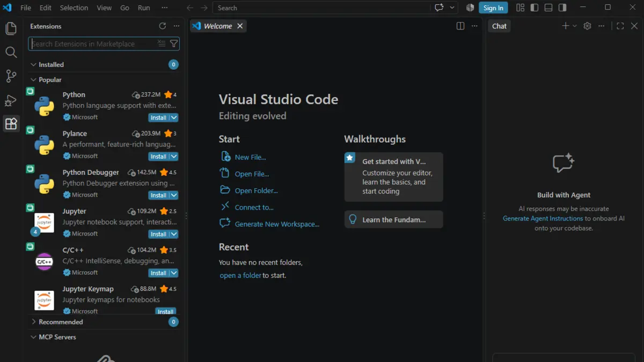Close the Welcome tab
The image size is (644, 362).
pyautogui.click(x=240, y=26)
